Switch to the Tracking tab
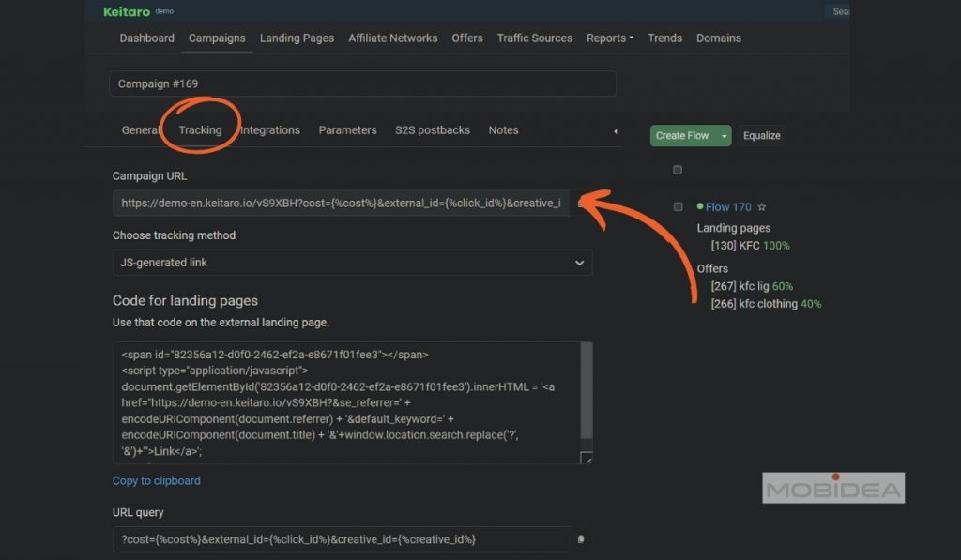This screenshot has height=560, width=961. tap(200, 130)
